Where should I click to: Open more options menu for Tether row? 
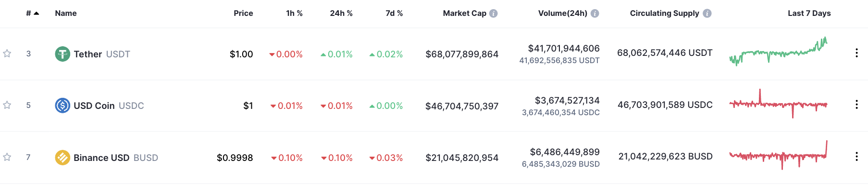856,53
